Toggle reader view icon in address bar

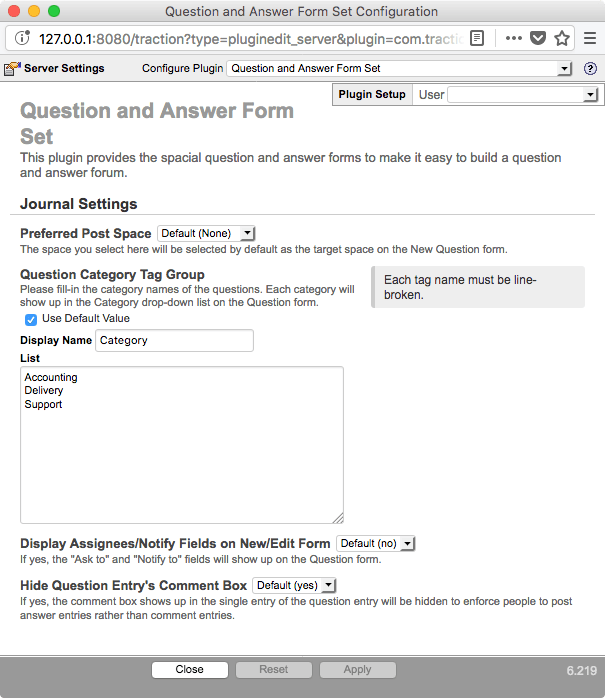coord(477,38)
